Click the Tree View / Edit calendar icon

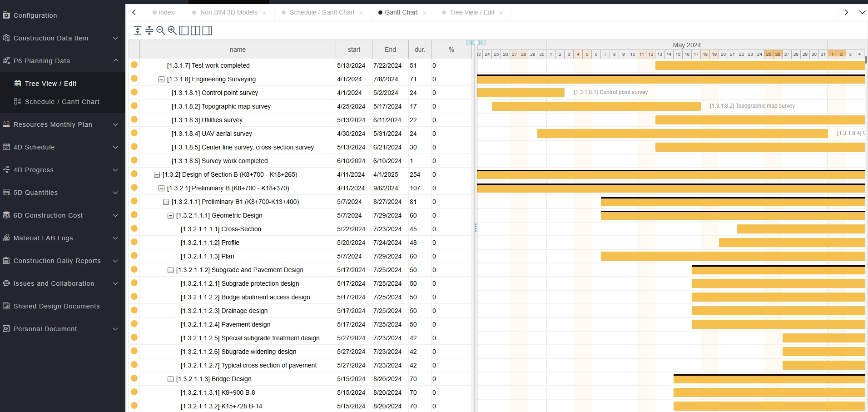click(18, 83)
